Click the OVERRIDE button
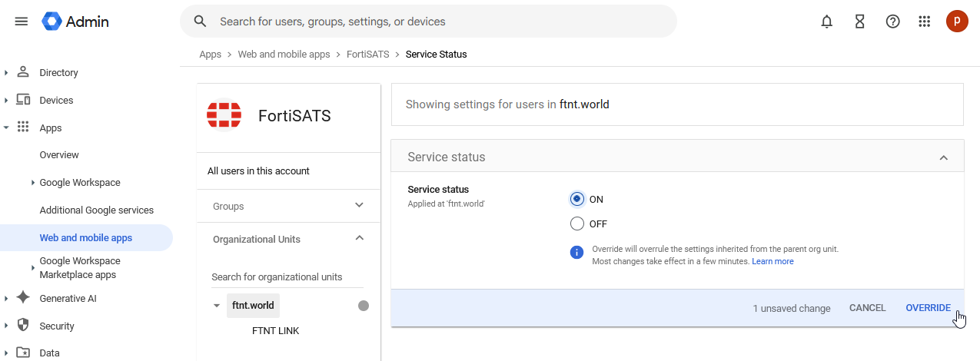 (928, 308)
